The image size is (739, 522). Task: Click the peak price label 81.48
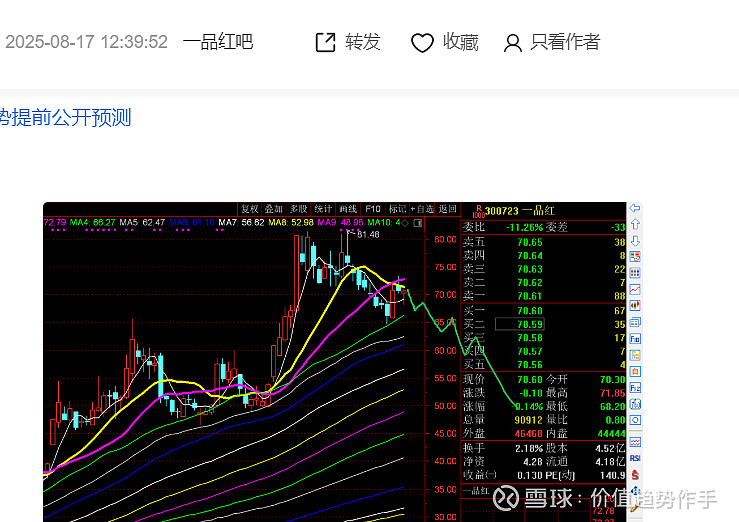pos(369,235)
